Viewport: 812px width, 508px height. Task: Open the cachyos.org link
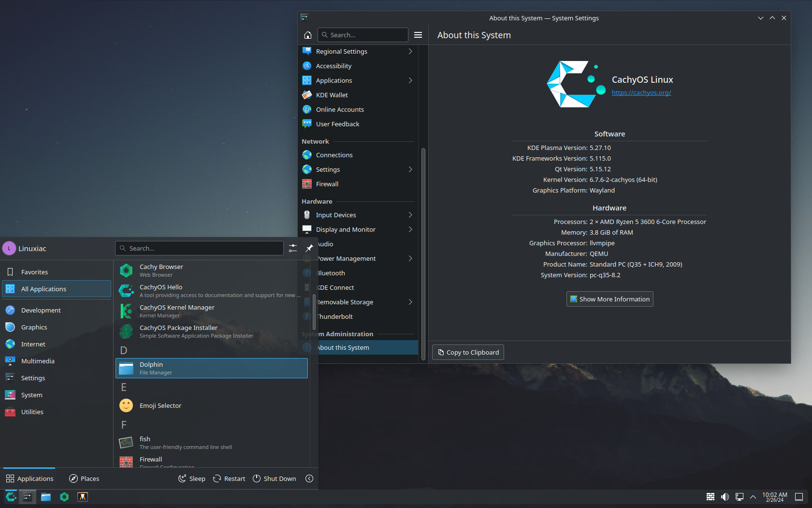pos(641,92)
